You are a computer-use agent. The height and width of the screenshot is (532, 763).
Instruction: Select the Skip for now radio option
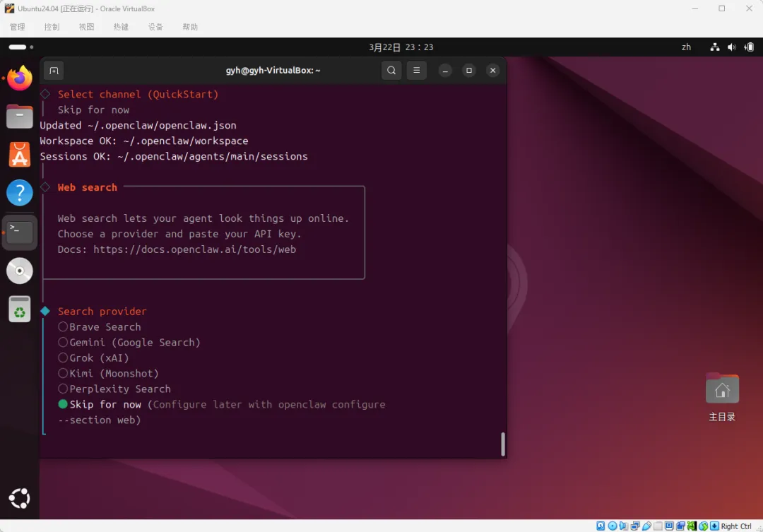click(63, 404)
